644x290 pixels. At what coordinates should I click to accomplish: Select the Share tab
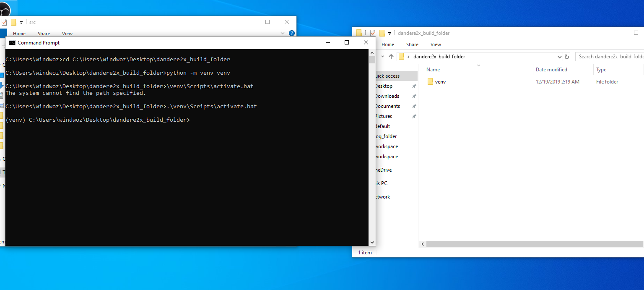coord(412,44)
